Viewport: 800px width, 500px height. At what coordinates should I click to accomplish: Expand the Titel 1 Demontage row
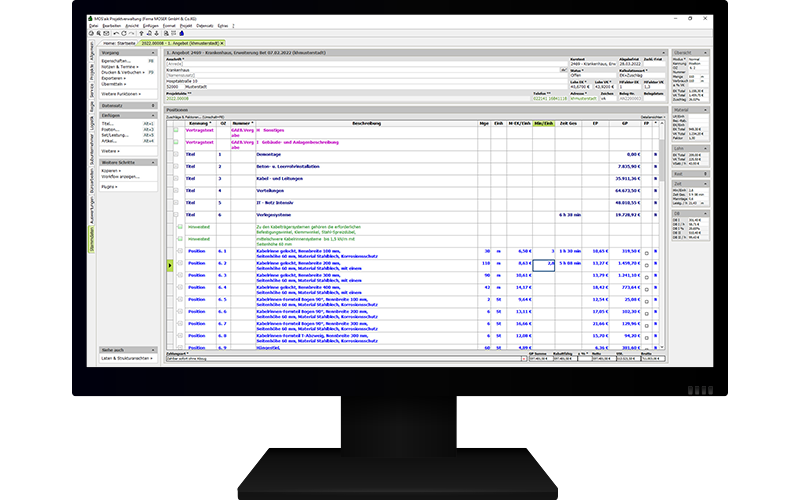pos(176,154)
